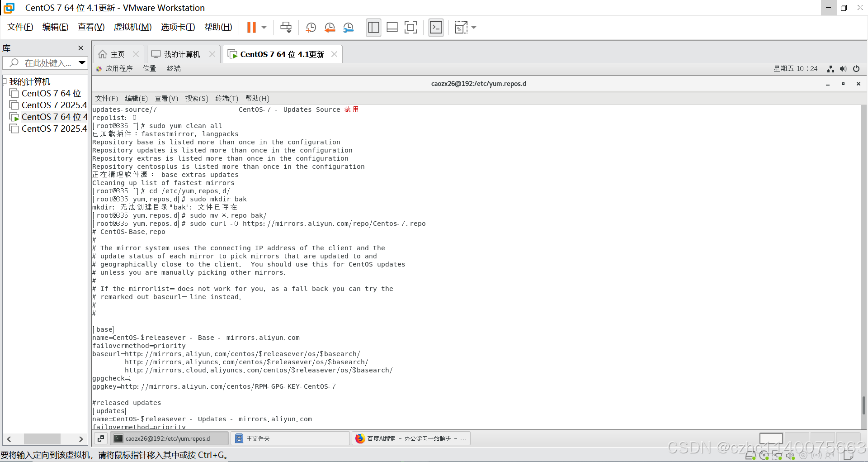Open the GNOME 位置 menu
Screen dimensions: 868x462
(x=149, y=68)
